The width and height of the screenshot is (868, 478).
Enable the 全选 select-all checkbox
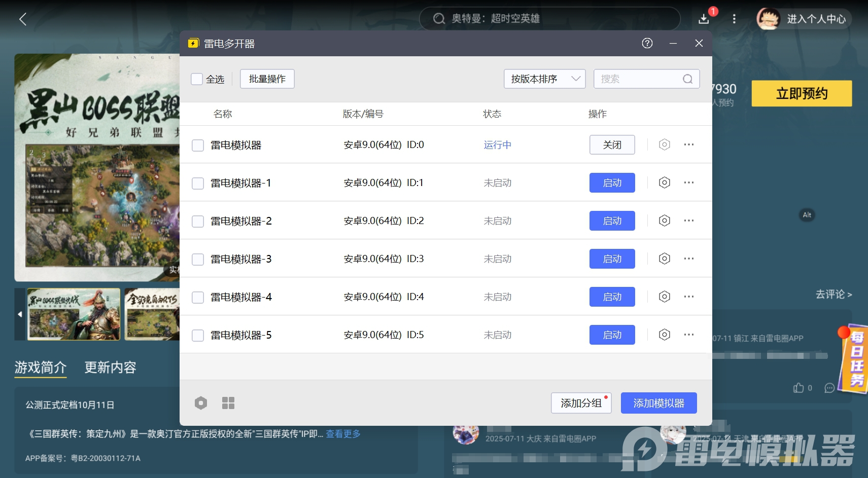pos(197,79)
